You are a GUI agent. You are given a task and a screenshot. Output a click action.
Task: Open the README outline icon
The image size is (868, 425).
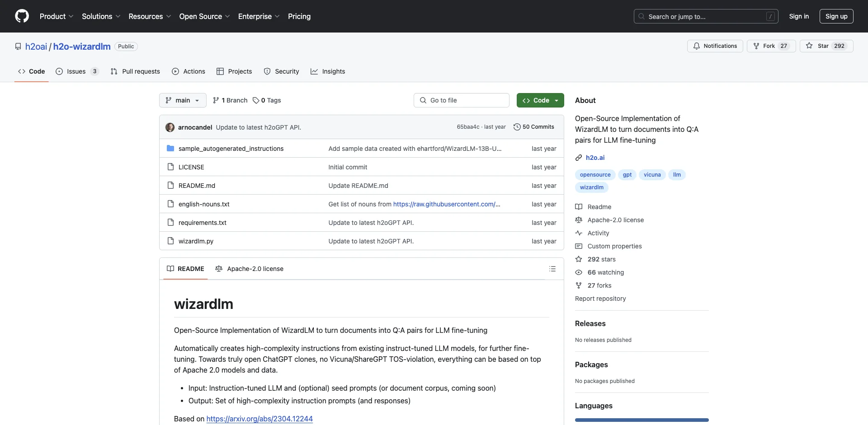(x=552, y=269)
